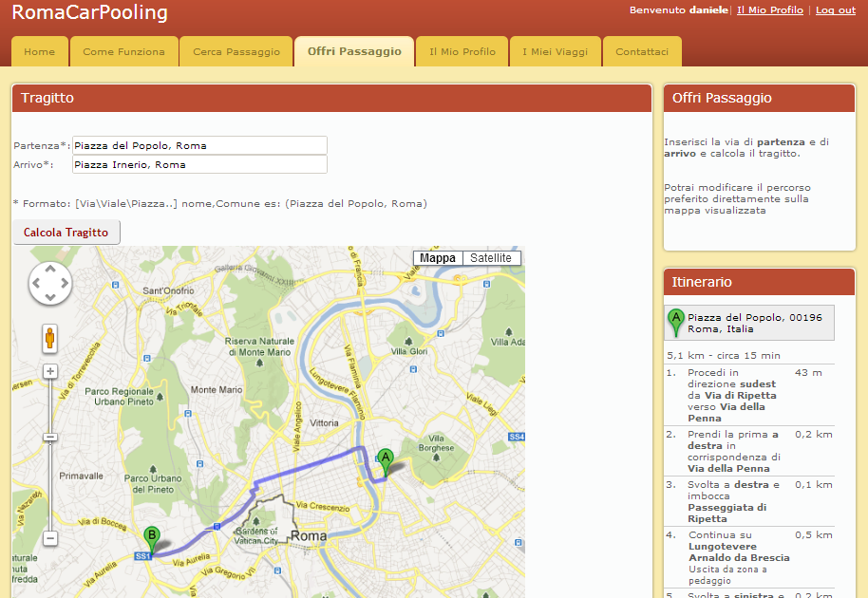Select itinerary step 3 Passeggiata di Ripetta
Screen dimensions: 868x598
pyautogui.click(x=750, y=501)
